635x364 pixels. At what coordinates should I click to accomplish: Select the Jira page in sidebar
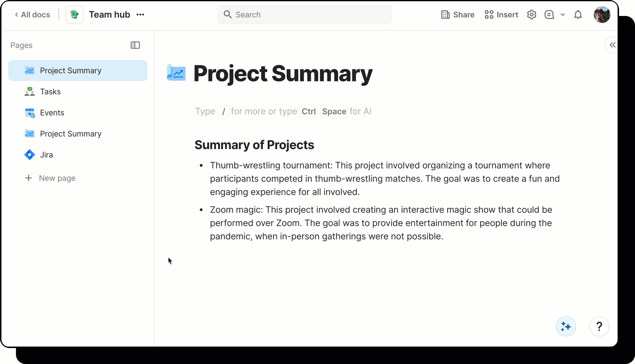[46, 155]
